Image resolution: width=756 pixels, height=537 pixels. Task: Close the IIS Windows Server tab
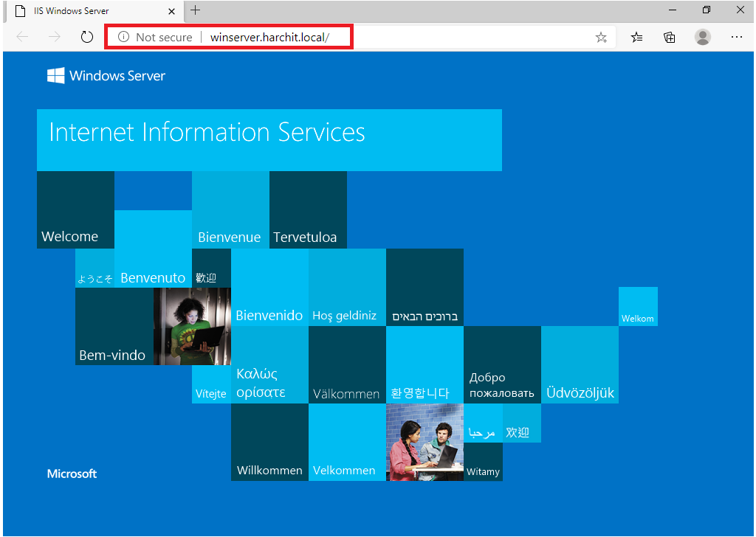pyautogui.click(x=171, y=11)
